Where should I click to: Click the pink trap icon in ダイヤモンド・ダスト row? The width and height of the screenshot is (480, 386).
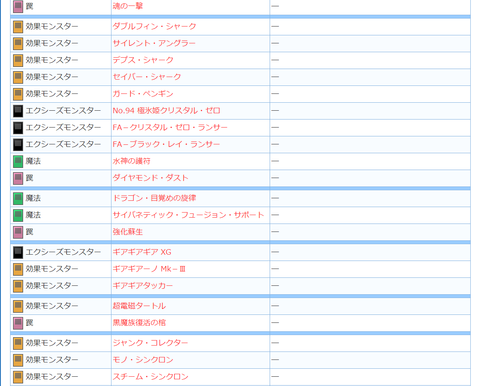coord(18,178)
